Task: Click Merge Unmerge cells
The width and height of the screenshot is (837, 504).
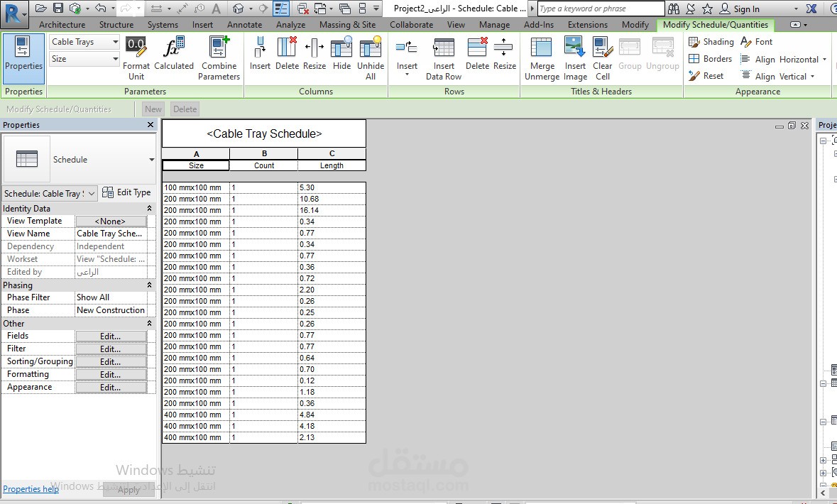Action: point(542,58)
